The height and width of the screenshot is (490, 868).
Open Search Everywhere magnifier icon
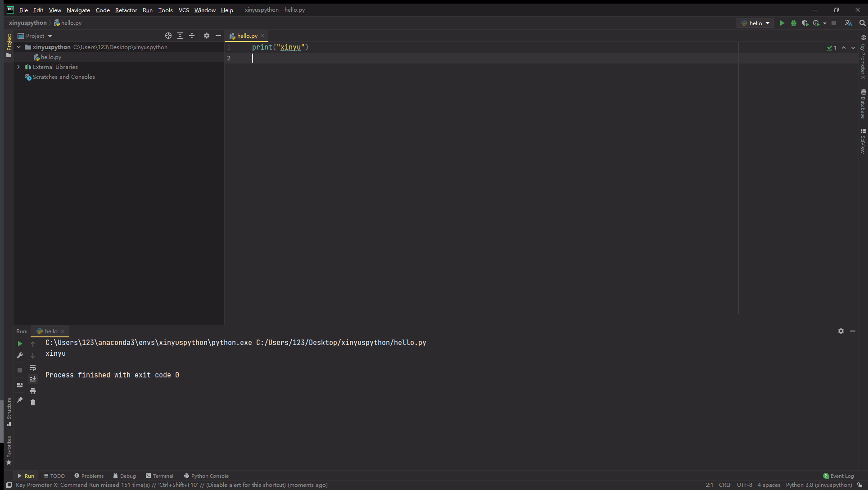(x=862, y=23)
